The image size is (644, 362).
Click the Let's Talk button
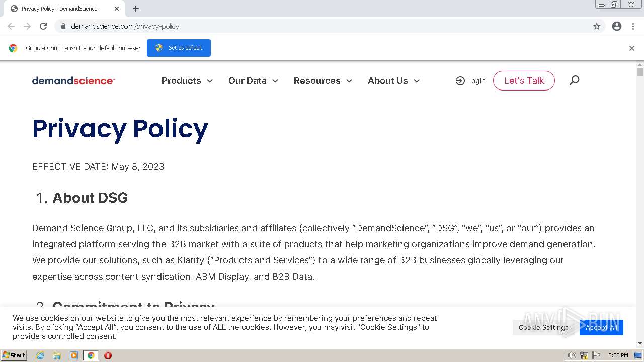tap(524, 80)
